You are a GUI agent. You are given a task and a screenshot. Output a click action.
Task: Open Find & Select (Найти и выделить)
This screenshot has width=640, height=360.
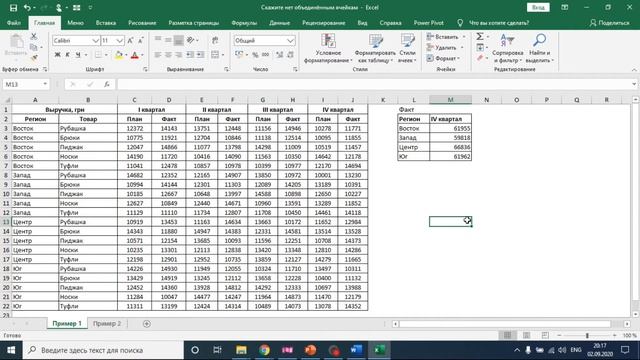(539, 48)
